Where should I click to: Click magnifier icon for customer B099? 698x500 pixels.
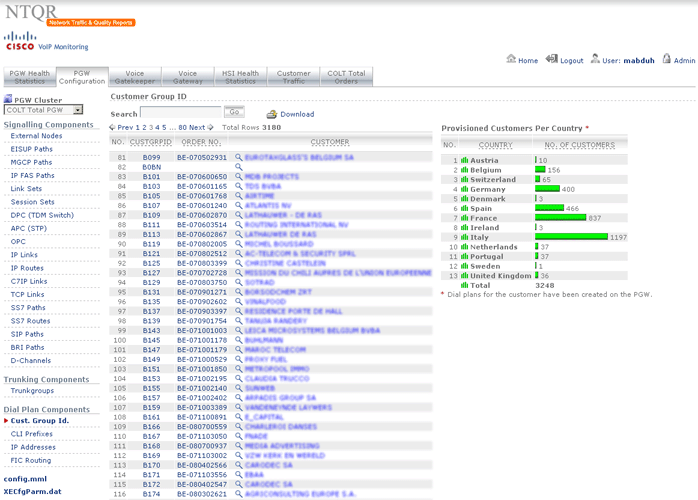coord(239,158)
